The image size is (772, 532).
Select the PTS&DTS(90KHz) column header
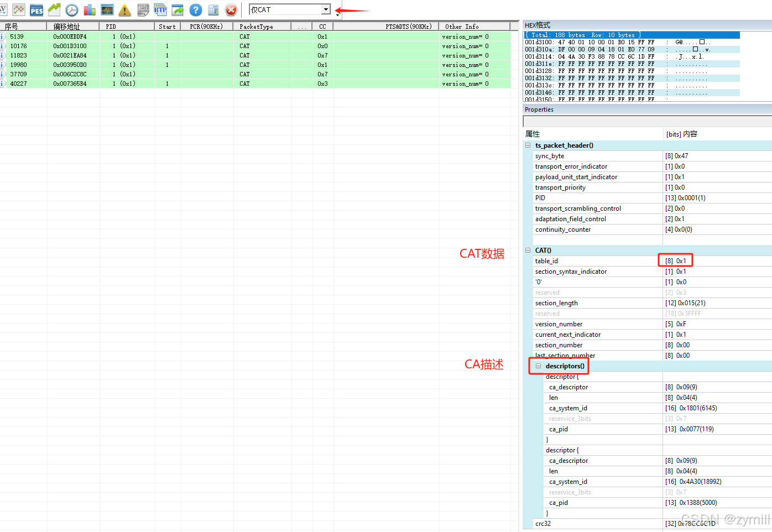[386, 26]
